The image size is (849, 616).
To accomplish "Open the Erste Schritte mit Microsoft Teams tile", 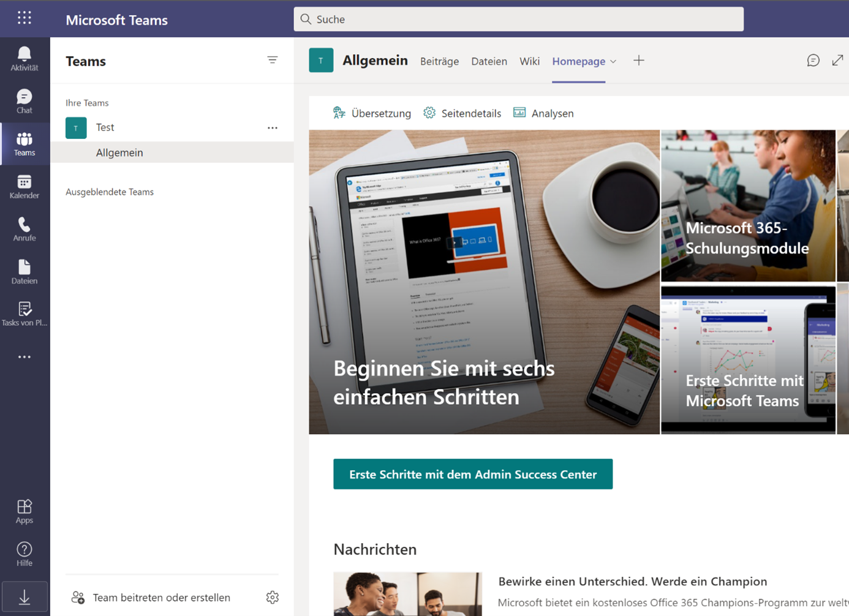I will (748, 359).
